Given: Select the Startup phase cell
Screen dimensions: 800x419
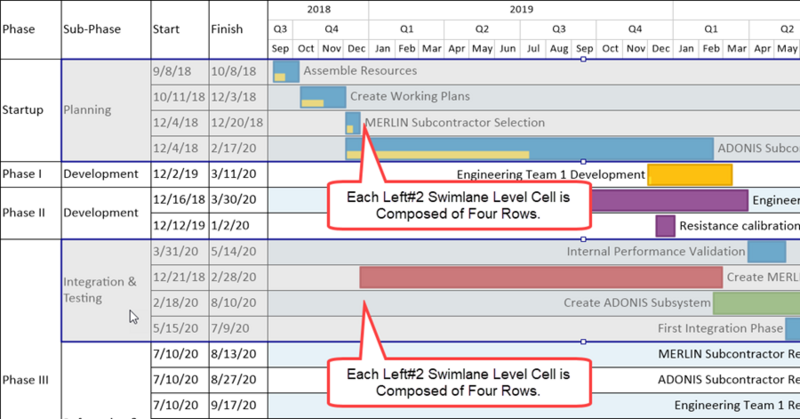Looking at the screenshot, I should 31,110.
